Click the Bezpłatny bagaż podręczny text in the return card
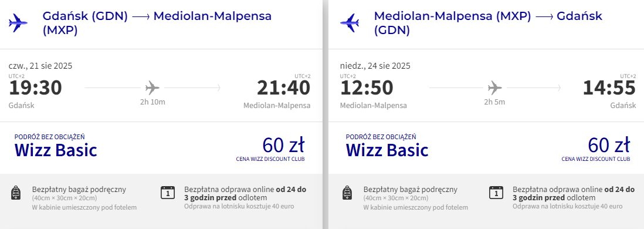Viewport: 644px width, 229px height. 411,190
